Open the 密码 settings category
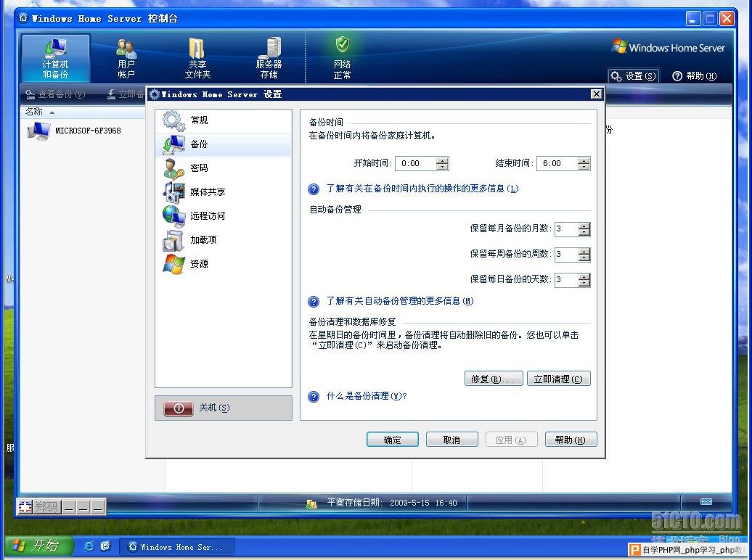752x560 pixels. pyautogui.click(x=224, y=168)
